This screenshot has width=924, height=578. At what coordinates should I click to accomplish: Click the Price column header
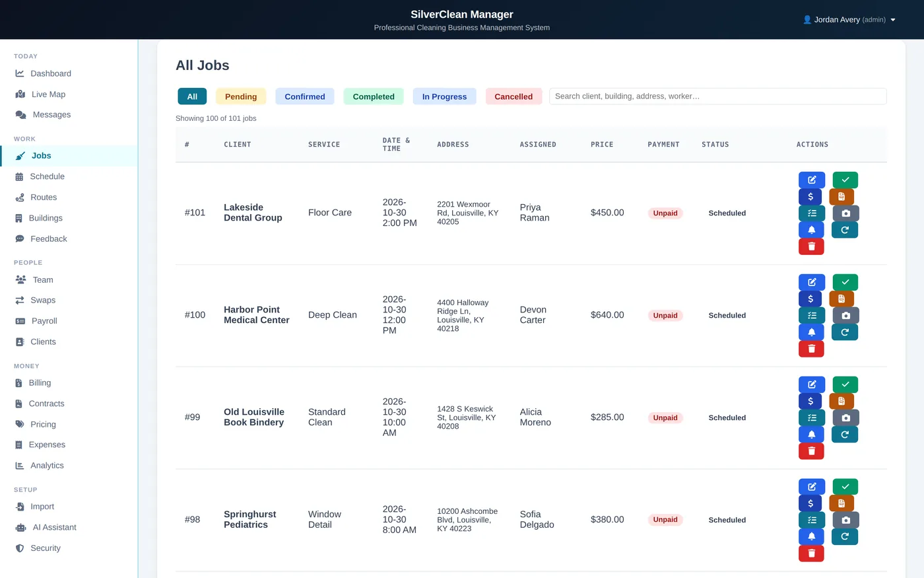[x=602, y=145]
